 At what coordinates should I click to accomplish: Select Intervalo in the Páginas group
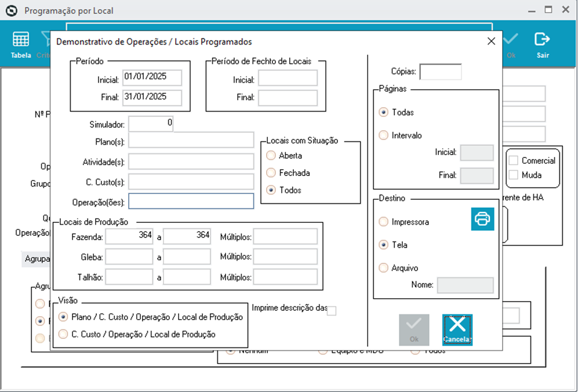[383, 135]
